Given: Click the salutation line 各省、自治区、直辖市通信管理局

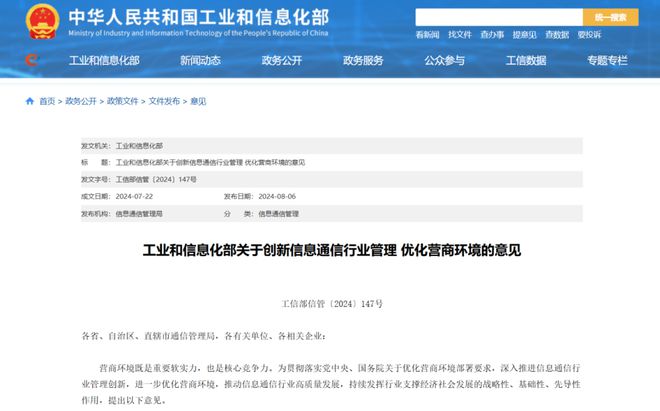Looking at the screenshot, I should [x=203, y=336].
